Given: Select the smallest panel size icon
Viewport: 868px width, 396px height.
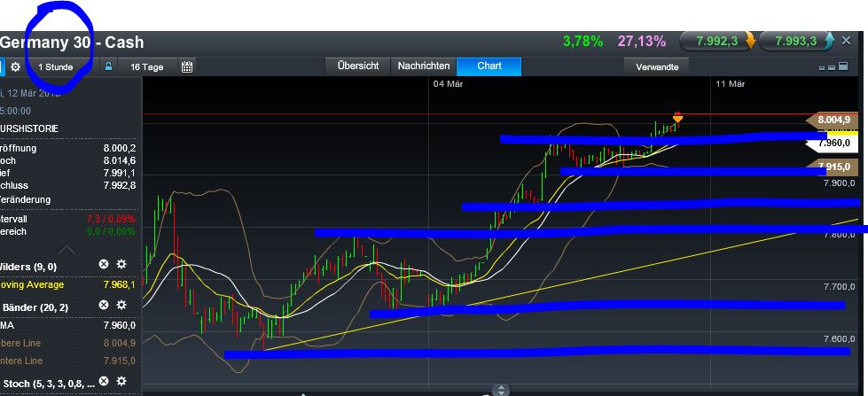Looking at the screenshot, I should 822,67.
